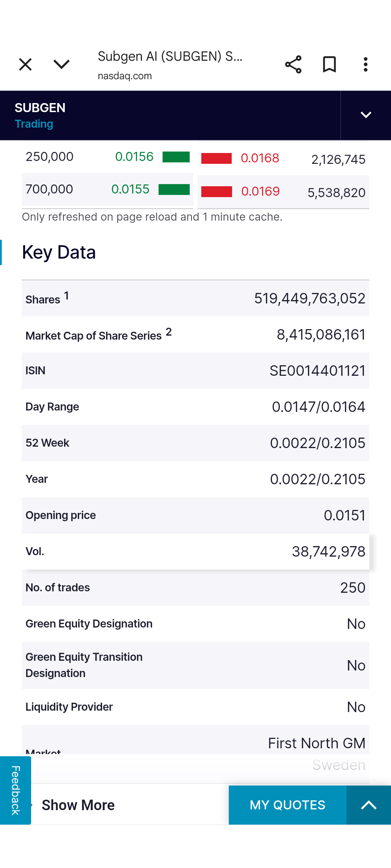Tap the green bid volume bar

click(x=176, y=157)
